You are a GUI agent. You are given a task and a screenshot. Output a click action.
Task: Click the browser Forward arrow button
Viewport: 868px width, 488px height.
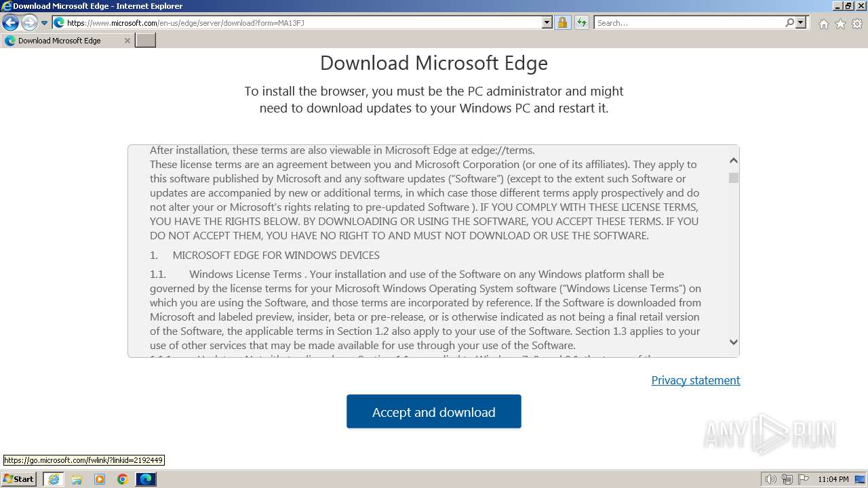point(28,23)
